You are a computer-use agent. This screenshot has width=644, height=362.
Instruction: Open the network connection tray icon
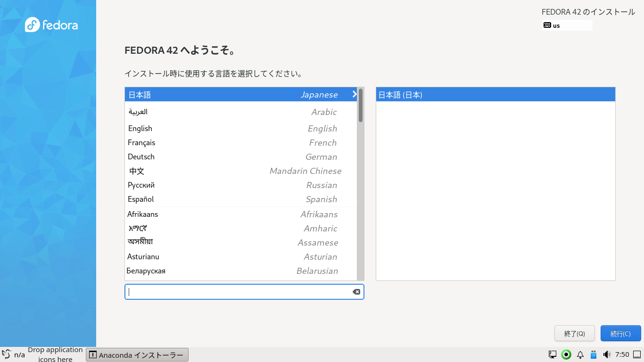tap(553, 354)
